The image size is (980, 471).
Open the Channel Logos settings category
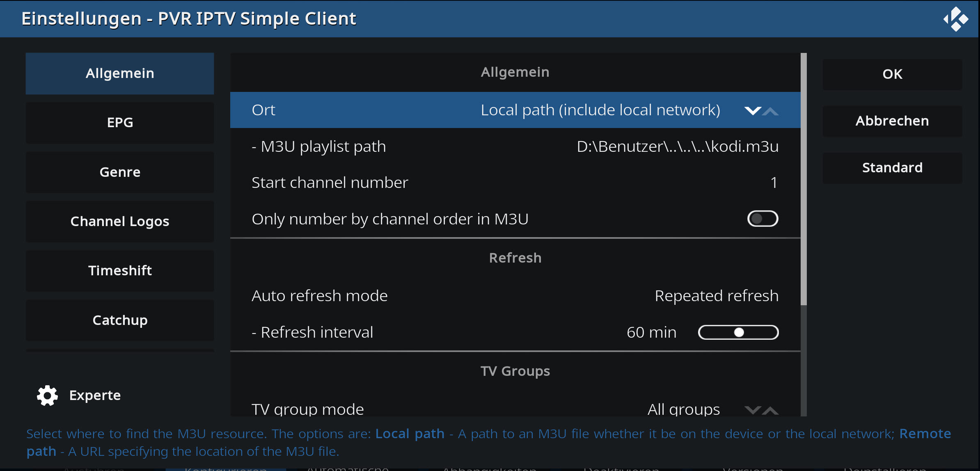click(x=120, y=222)
